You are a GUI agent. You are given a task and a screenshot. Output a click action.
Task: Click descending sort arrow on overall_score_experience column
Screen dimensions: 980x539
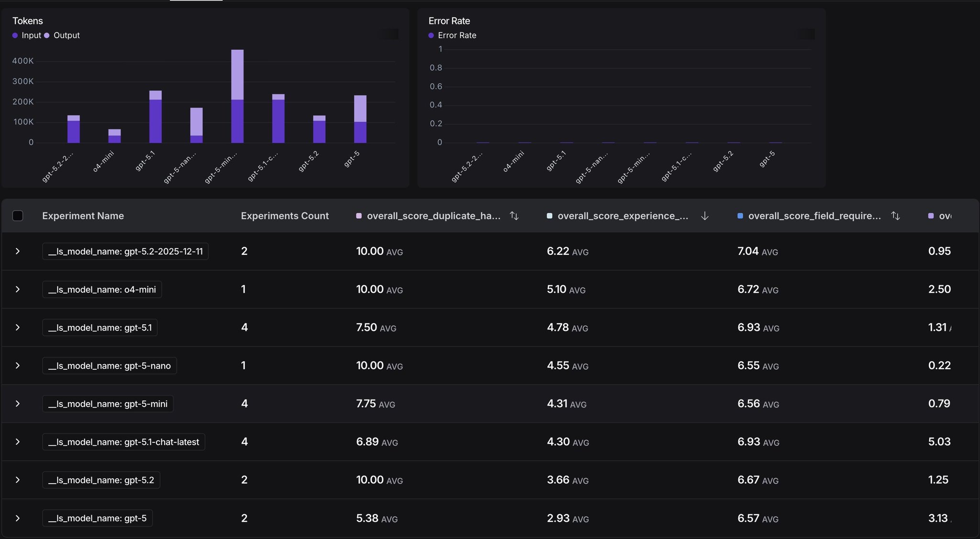click(704, 216)
